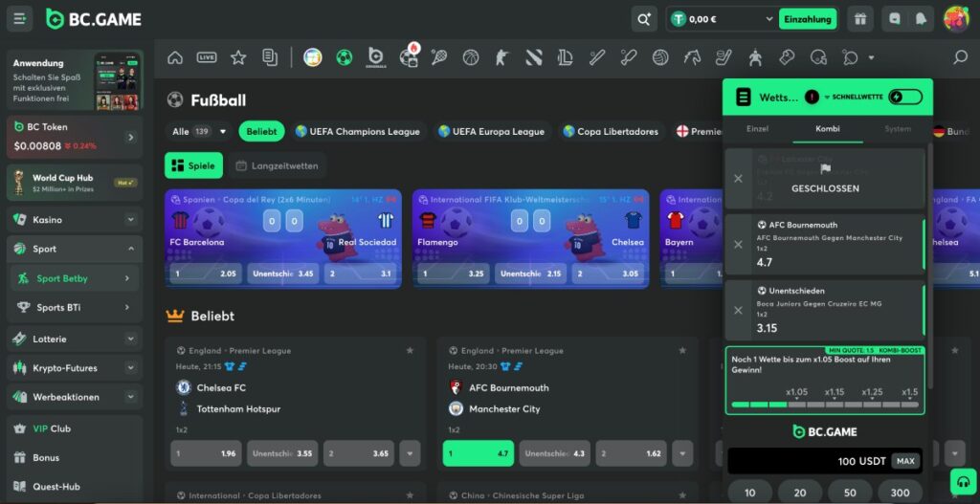Expand more sports dropdown arrow in toolbar

click(871, 58)
